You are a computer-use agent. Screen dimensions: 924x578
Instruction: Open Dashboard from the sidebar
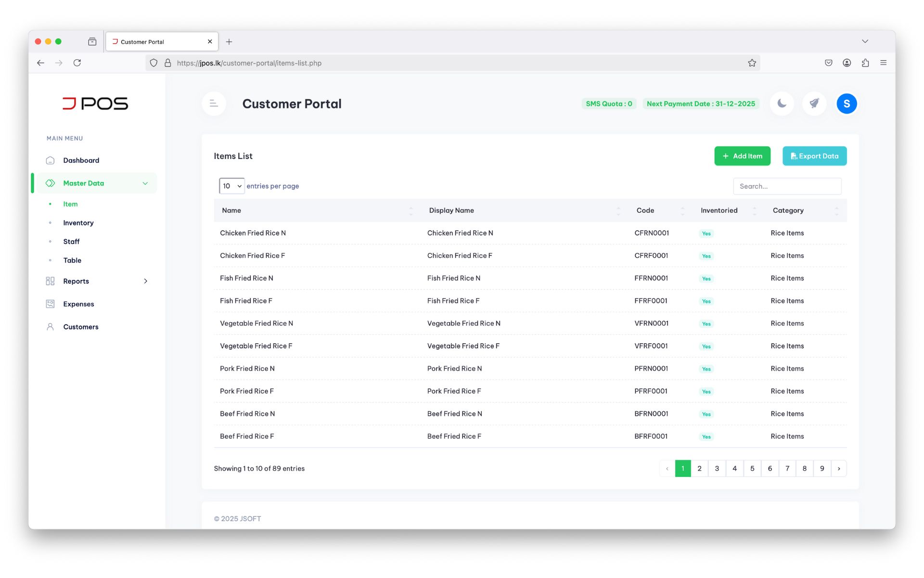81,160
